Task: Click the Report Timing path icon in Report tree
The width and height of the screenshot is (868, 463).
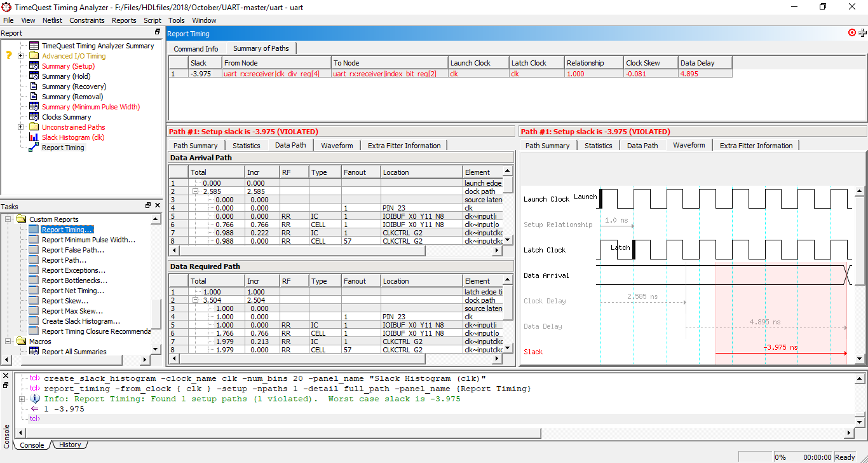Action: (34, 148)
